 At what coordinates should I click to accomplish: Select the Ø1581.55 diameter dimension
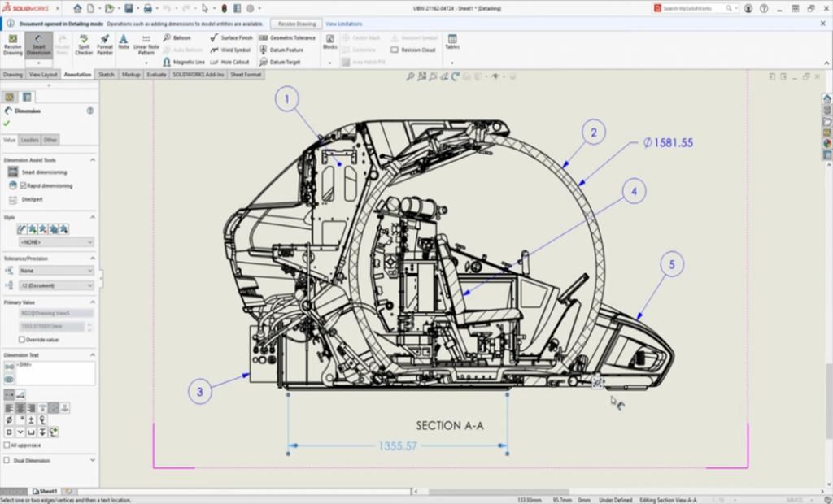(x=668, y=142)
